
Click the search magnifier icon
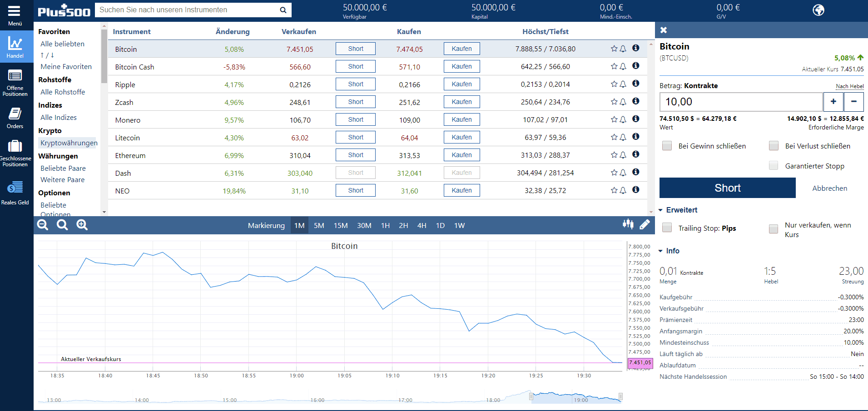283,10
